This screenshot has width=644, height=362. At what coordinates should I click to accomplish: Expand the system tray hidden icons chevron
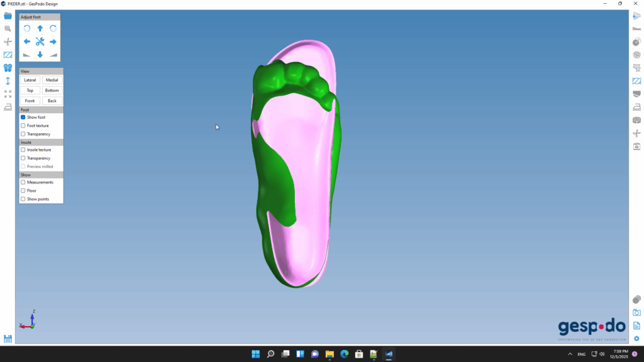pyautogui.click(x=569, y=354)
